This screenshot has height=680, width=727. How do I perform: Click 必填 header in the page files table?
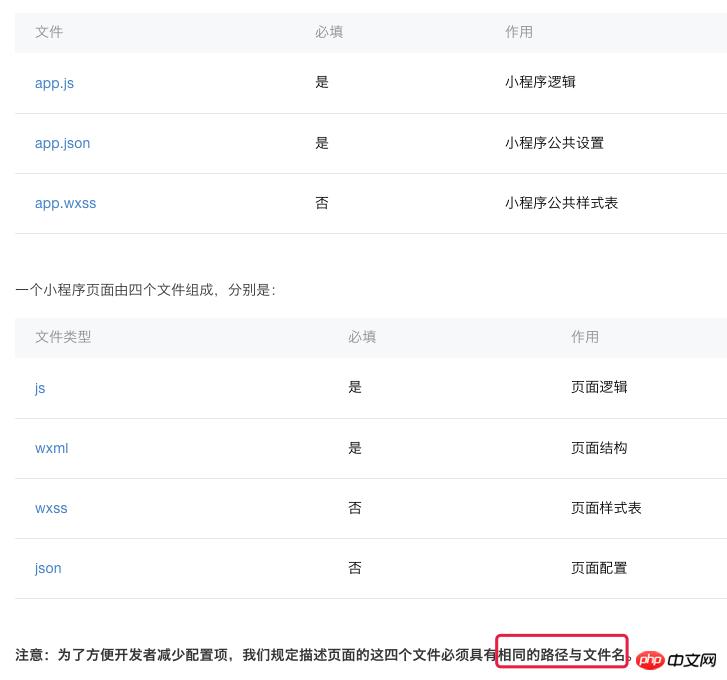tap(362, 337)
